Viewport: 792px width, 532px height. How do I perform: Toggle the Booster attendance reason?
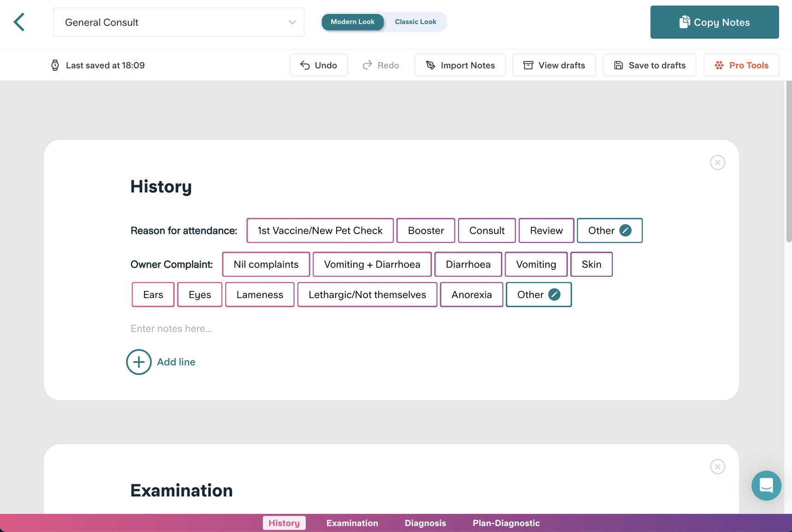(x=425, y=230)
